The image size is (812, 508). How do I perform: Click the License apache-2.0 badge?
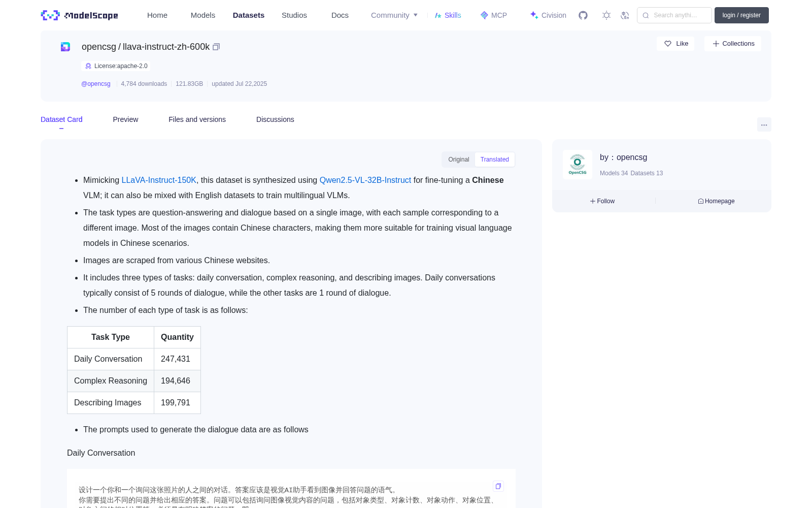click(116, 66)
